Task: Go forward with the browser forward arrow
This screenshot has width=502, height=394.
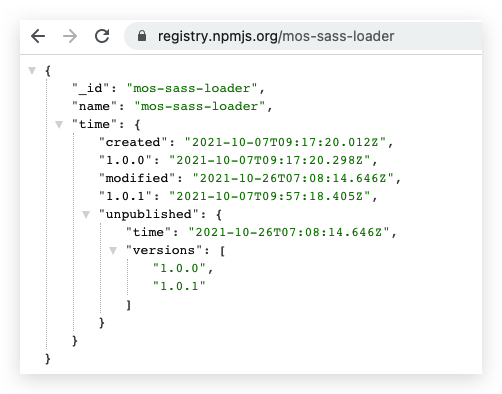Action: tap(70, 36)
